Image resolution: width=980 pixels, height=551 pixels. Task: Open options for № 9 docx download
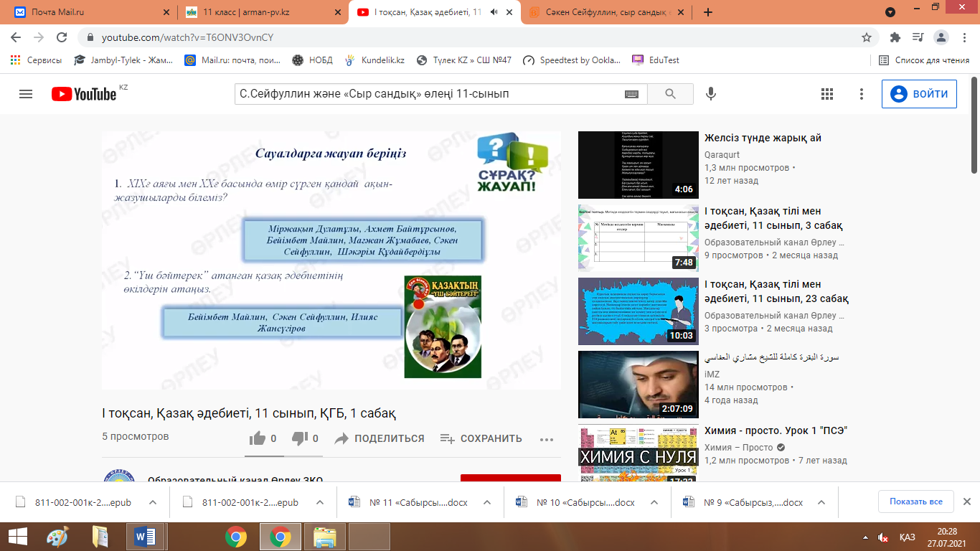click(x=822, y=502)
